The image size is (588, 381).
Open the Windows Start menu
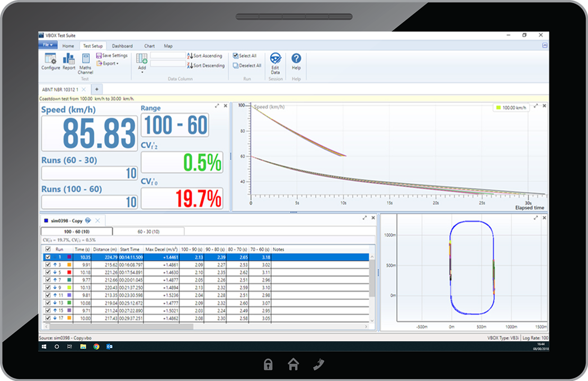44,346
